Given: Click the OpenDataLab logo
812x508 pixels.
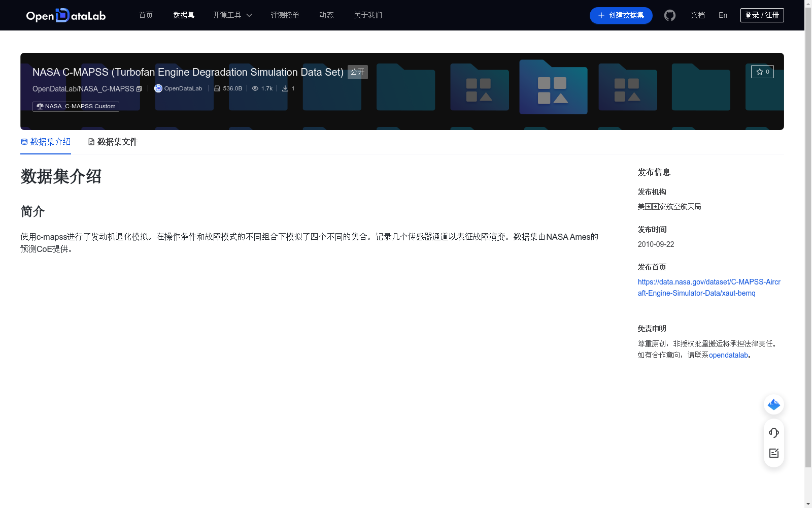Looking at the screenshot, I should (66, 16).
